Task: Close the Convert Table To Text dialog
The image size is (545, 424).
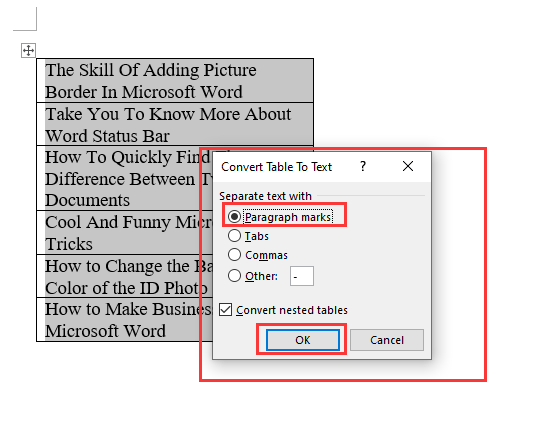Action: click(408, 166)
